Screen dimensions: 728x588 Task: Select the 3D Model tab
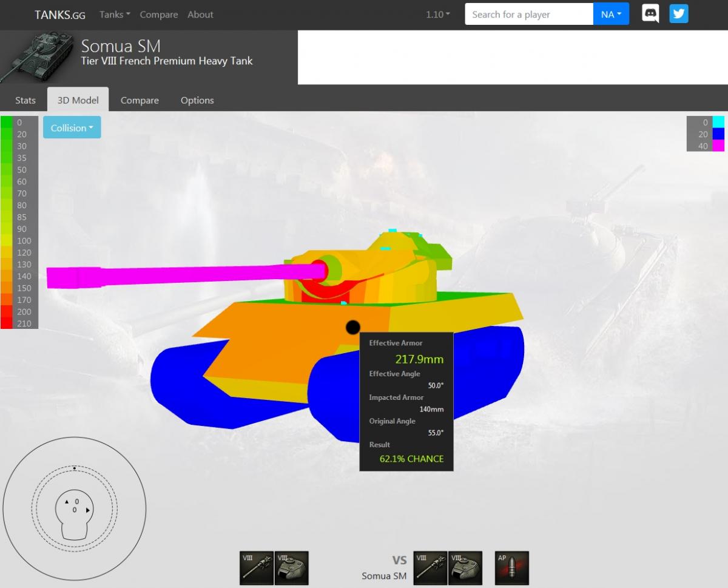coord(78,100)
